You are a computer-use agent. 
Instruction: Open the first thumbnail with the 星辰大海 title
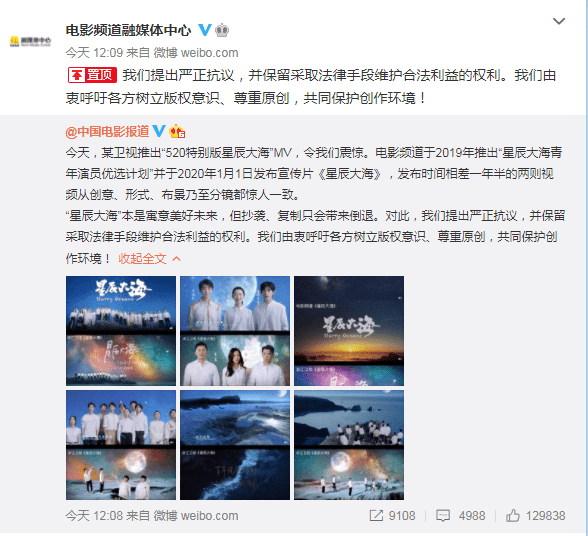click(x=121, y=331)
